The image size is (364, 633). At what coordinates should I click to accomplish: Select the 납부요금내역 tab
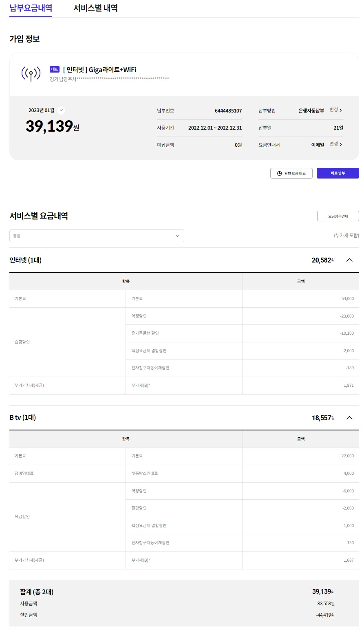point(31,8)
